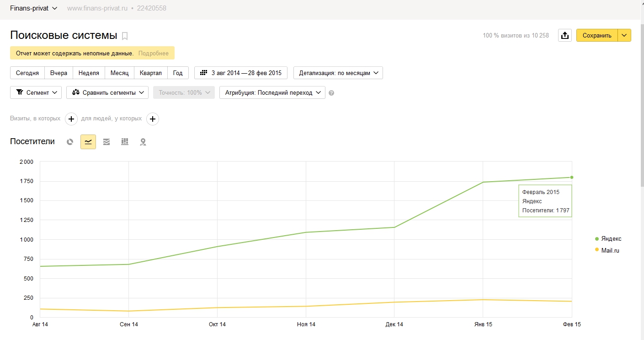
Task: Click the Сохранить button
Action: pos(597,36)
